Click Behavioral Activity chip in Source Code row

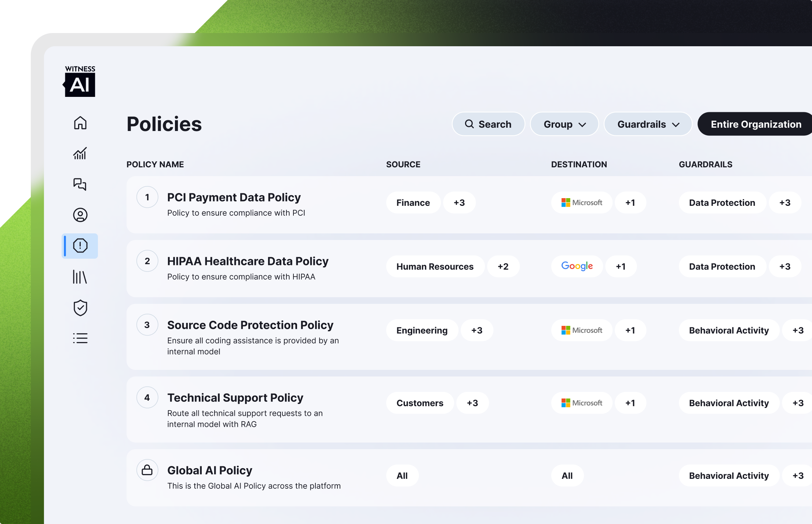729,330
